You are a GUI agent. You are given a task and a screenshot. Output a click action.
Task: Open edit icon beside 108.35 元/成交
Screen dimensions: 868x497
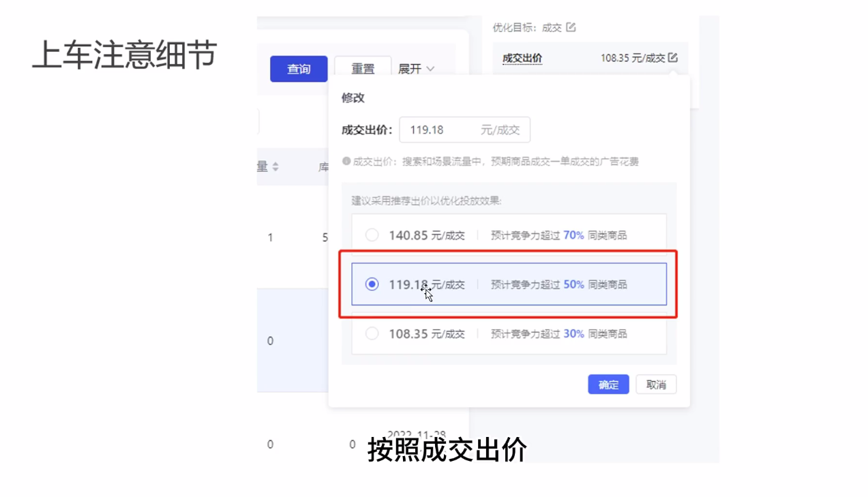pyautogui.click(x=673, y=58)
